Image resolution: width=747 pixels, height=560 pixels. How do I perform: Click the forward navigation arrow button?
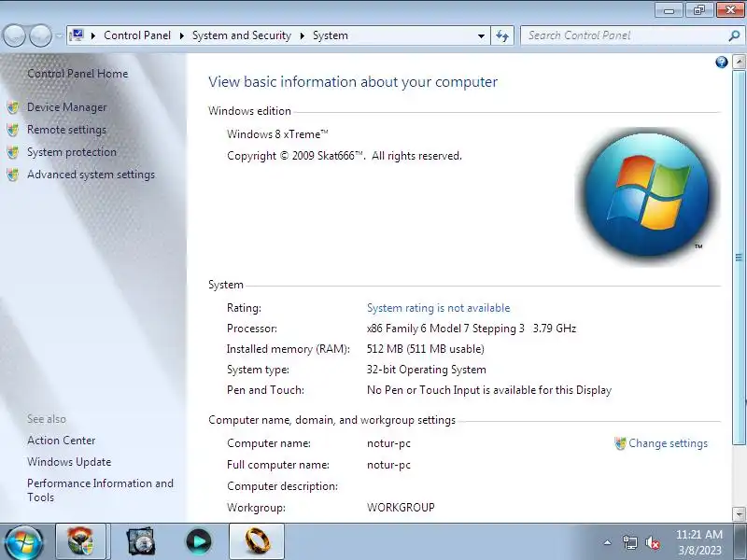pos(41,35)
